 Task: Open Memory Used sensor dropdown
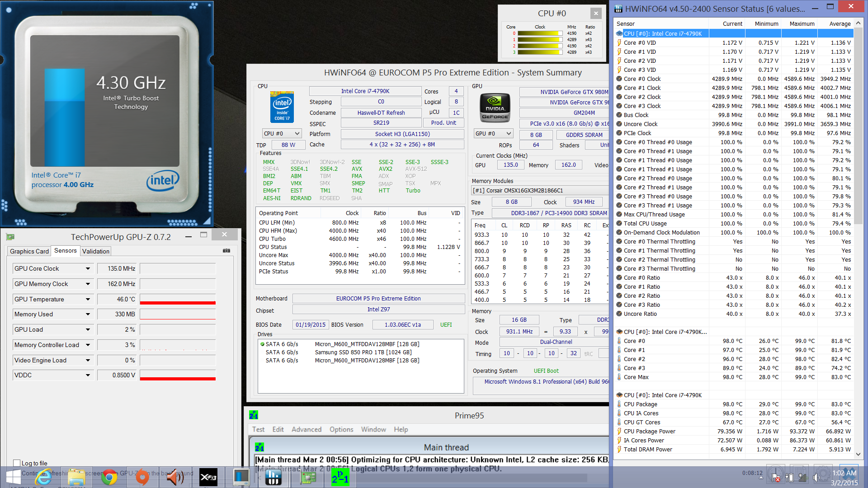(88, 314)
